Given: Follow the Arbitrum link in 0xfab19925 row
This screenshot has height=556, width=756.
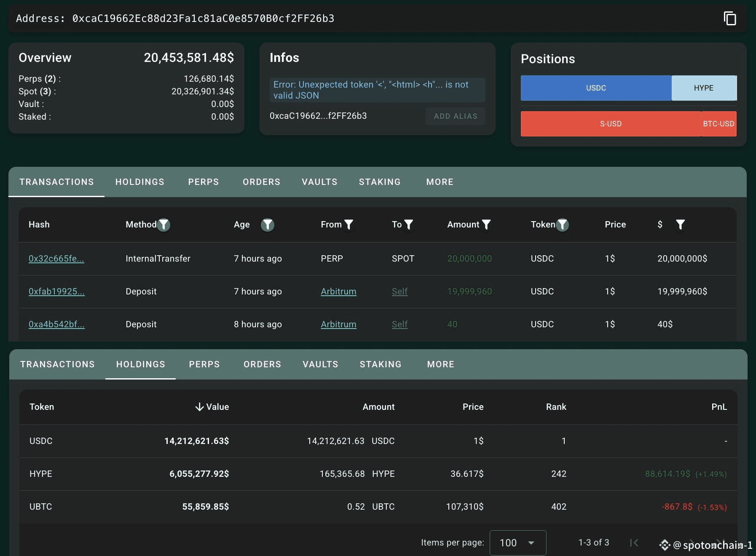Looking at the screenshot, I should point(338,291).
